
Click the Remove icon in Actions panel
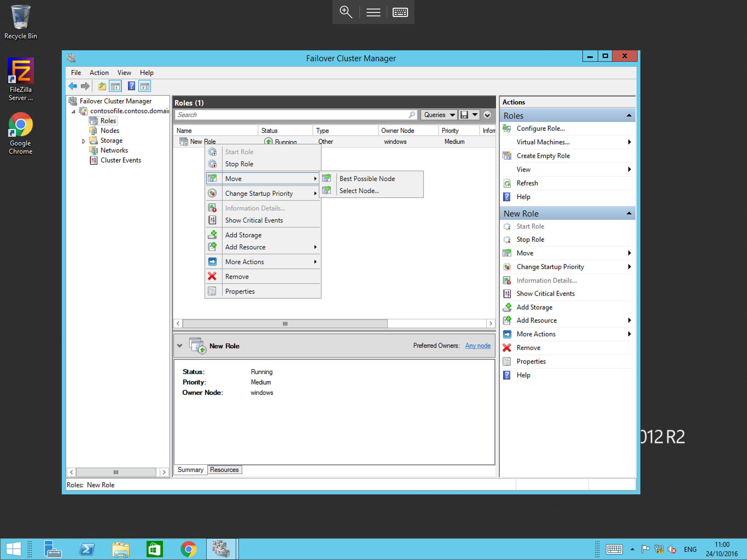coord(506,347)
